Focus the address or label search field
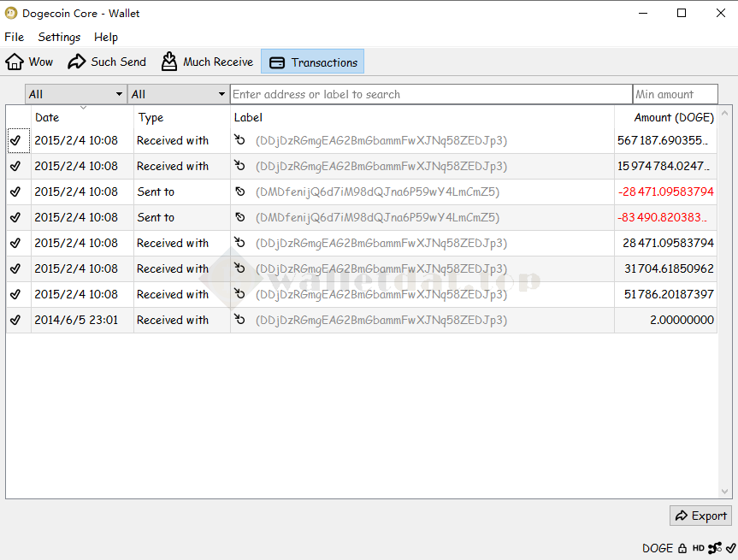This screenshot has height=560, width=738. tap(431, 94)
